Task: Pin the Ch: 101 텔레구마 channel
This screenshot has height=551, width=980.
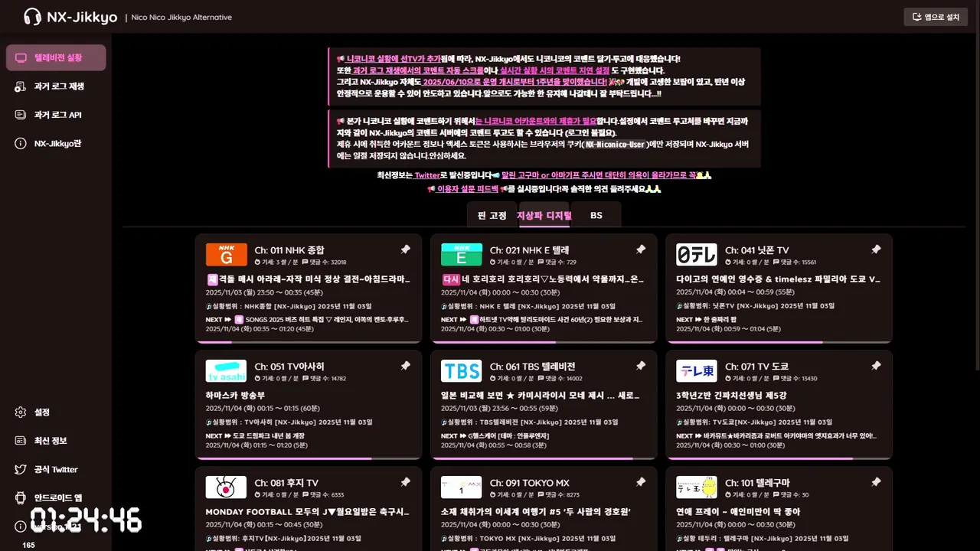Action: point(876,482)
